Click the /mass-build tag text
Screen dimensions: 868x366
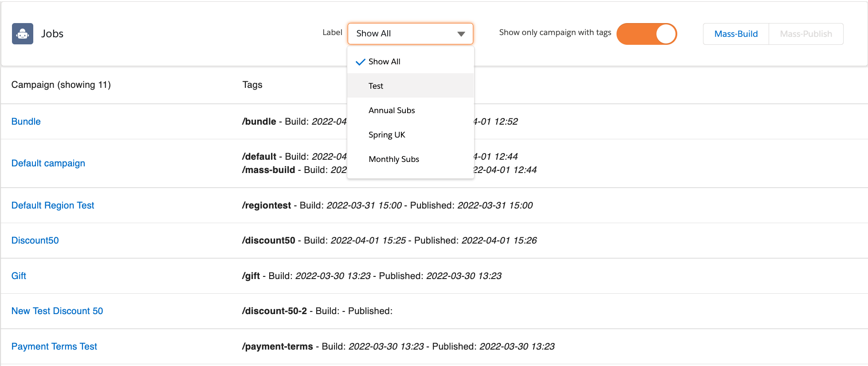[268, 170]
